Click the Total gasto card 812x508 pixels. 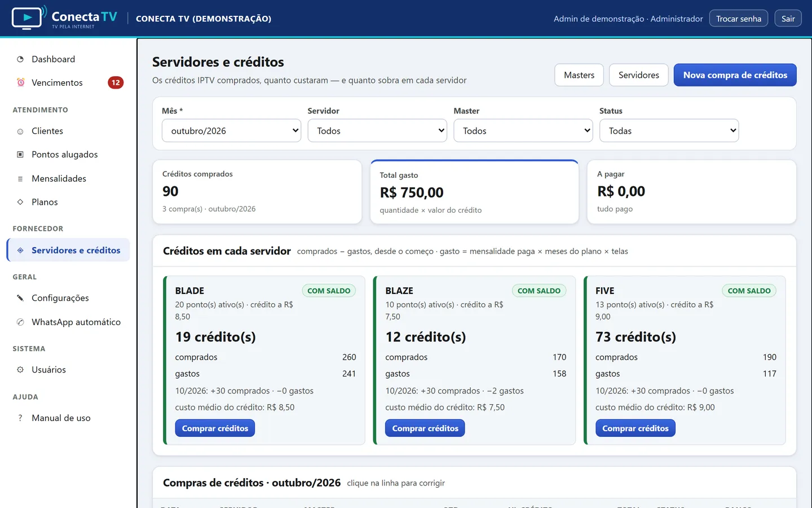(474, 192)
